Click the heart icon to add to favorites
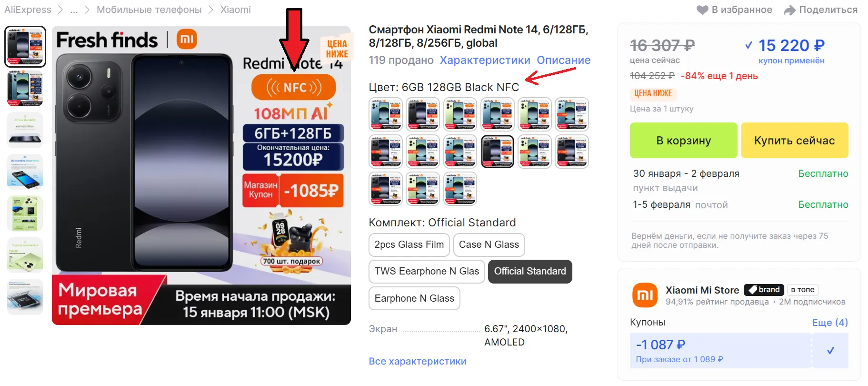This screenshot has width=868, height=386. point(702,10)
